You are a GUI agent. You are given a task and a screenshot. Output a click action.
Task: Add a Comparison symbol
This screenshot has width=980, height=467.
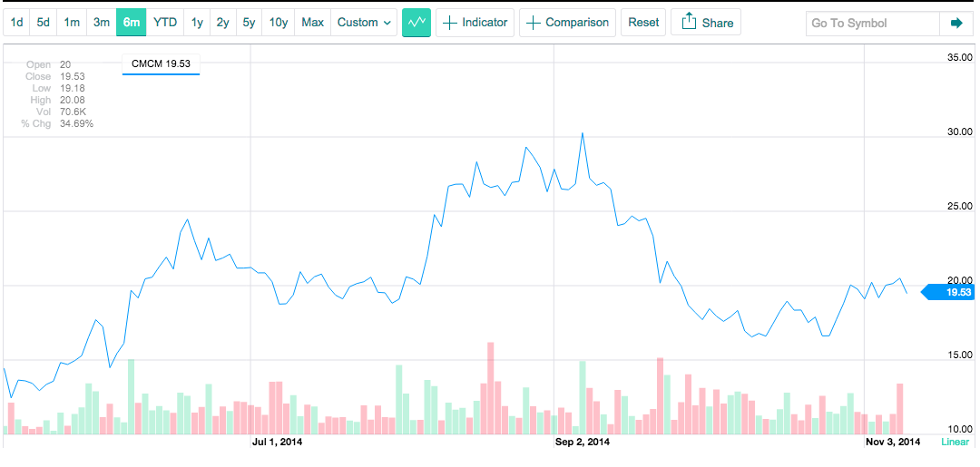coord(567,23)
